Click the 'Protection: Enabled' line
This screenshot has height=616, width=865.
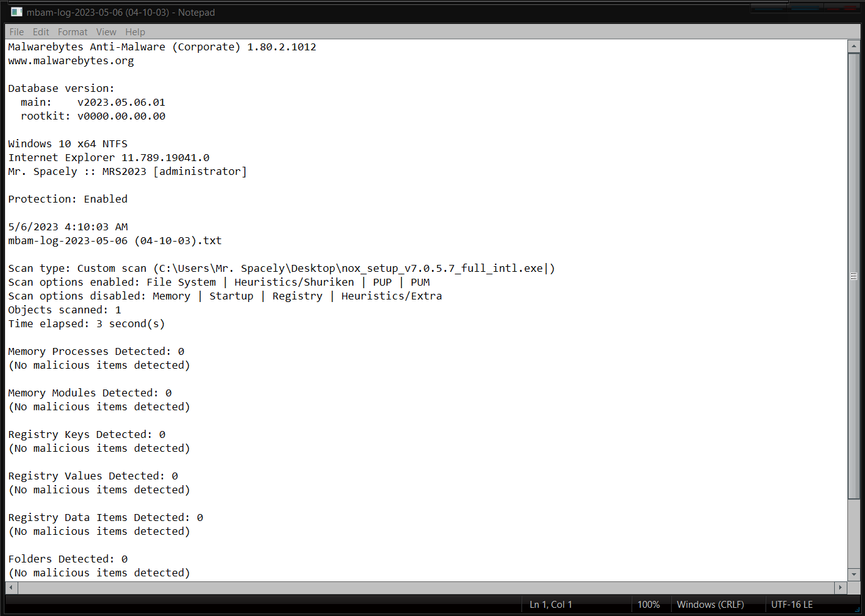pyautogui.click(x=68, y=199)
